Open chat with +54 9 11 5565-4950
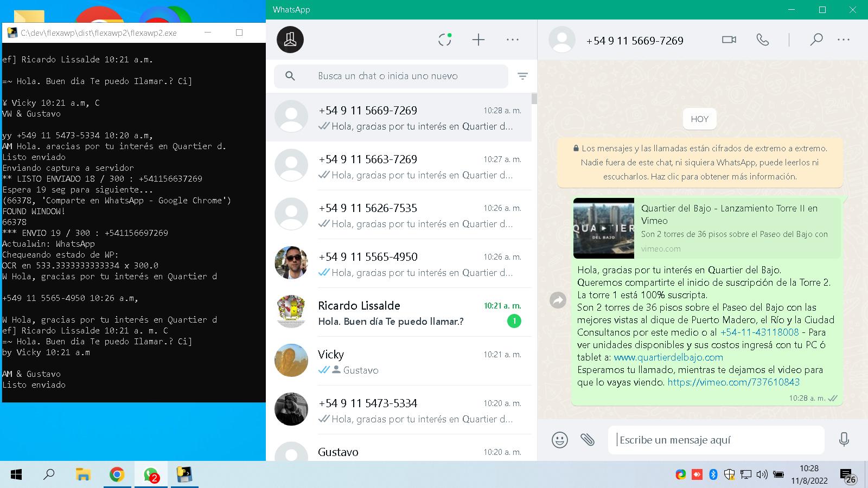 pyautogui.click(x=399, y=264)
